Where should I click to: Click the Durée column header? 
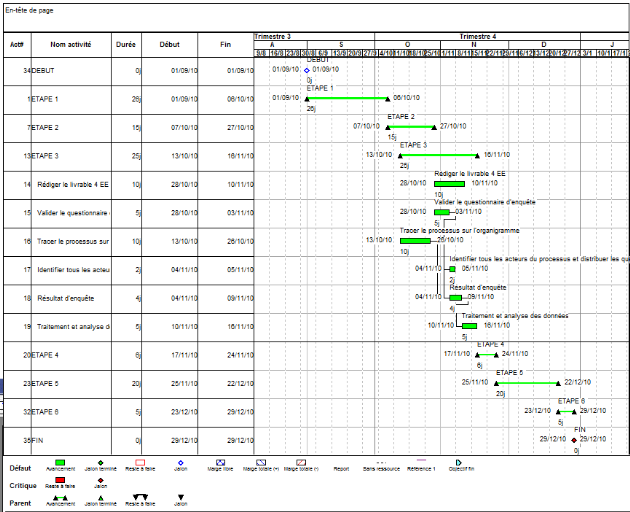coord(126,45)
